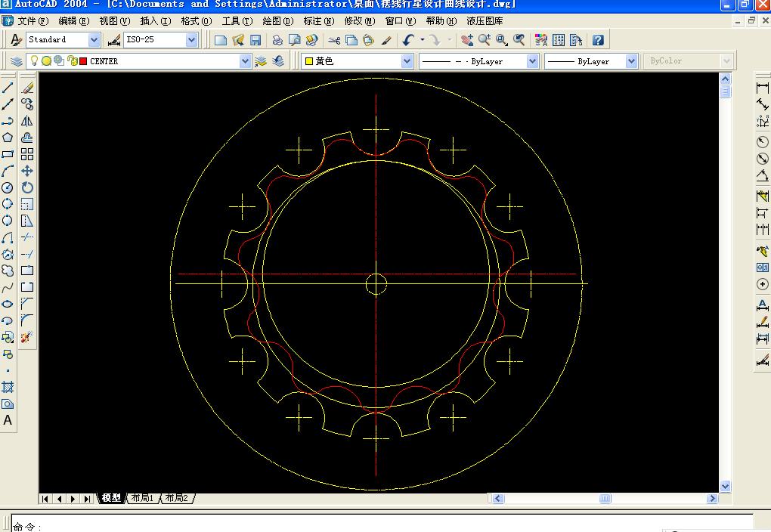Click the Plot print icon
The height and width of the screenshot is (532, 771).
277,40
